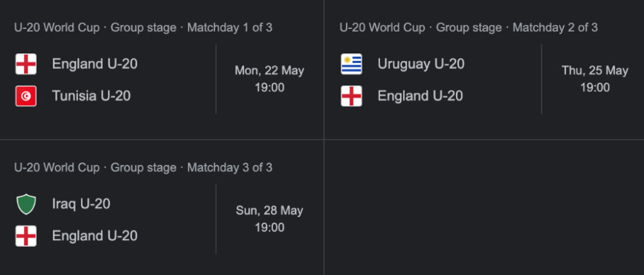
Task: Open the Tunisia U-20 team name
Action: [x=91, y=96]
